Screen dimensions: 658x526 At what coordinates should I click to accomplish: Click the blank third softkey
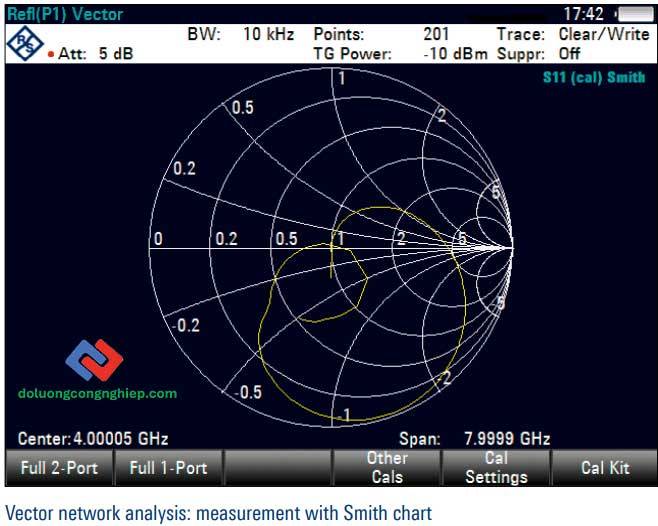pos(278,468)
